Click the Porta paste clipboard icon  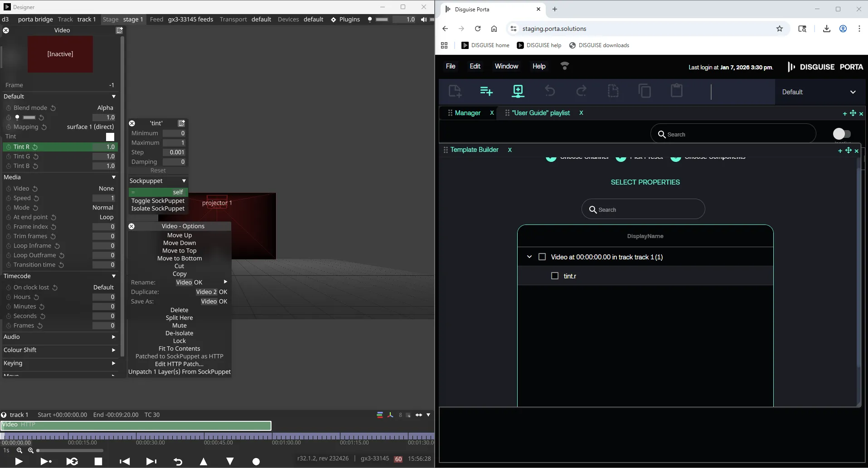click(676, 91)
